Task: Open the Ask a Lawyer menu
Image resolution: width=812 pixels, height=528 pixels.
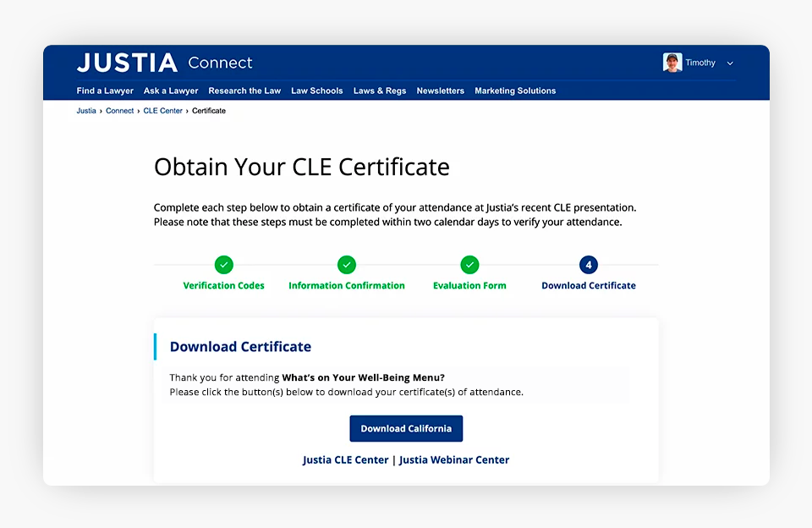Action: coord(171,91)
